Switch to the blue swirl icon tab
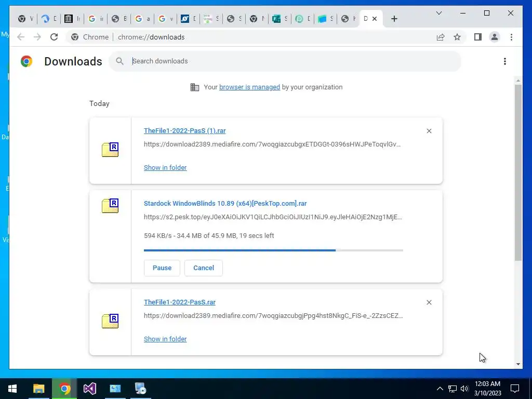The width and height of the screenshot is (532, 399). (x=45, y=19)
